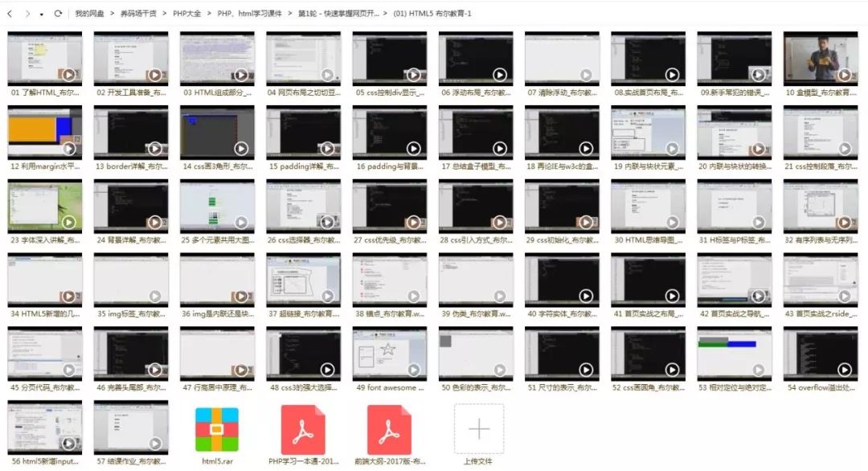This screenshot has height=471, width=868.
Task: Open the 前端大纲-2017版 PDF file
Action: click(389, 430)
